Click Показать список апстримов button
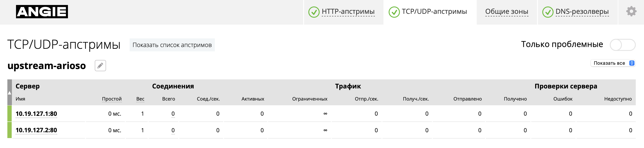644x148 pixels. pos(172,45)
